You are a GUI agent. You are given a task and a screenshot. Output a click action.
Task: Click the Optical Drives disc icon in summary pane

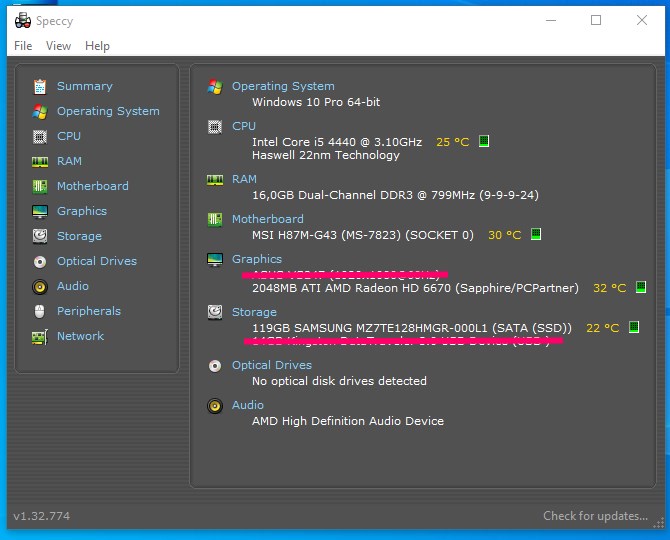(215, 366)
